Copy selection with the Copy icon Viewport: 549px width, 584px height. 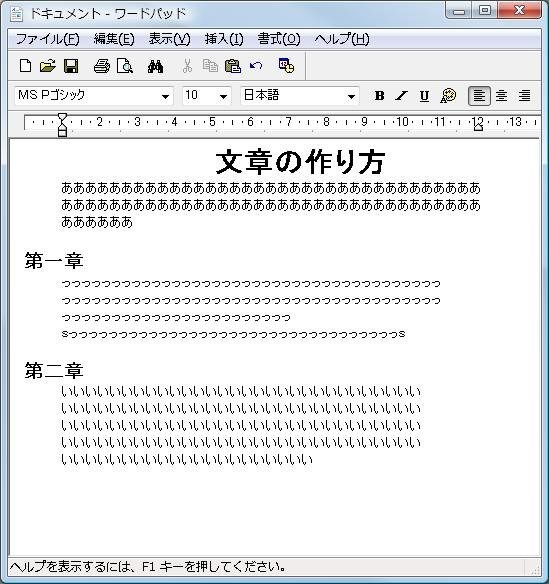210,66
